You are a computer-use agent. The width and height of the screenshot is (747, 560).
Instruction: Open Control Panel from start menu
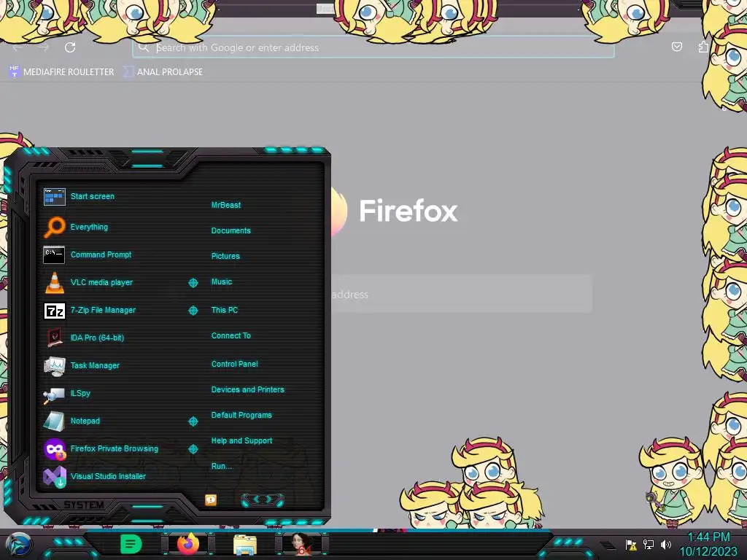(234, 364)
